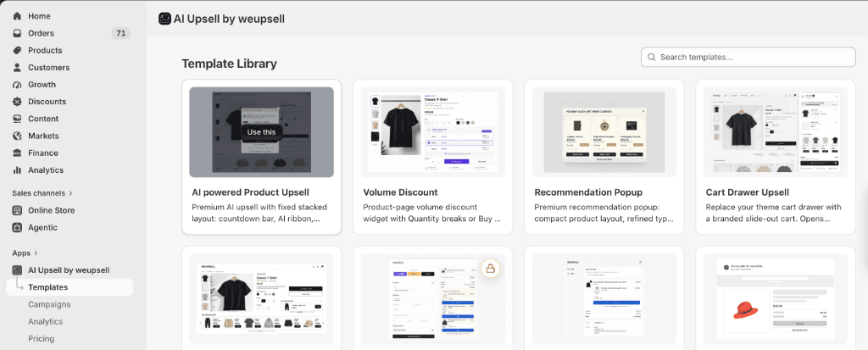Click the Recommendation Popup title
This screenshot has width=868, height=350.
click(x=588, y=192)
